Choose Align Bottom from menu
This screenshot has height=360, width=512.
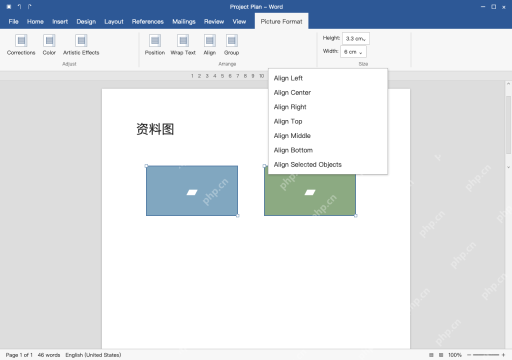coord(328,150)
